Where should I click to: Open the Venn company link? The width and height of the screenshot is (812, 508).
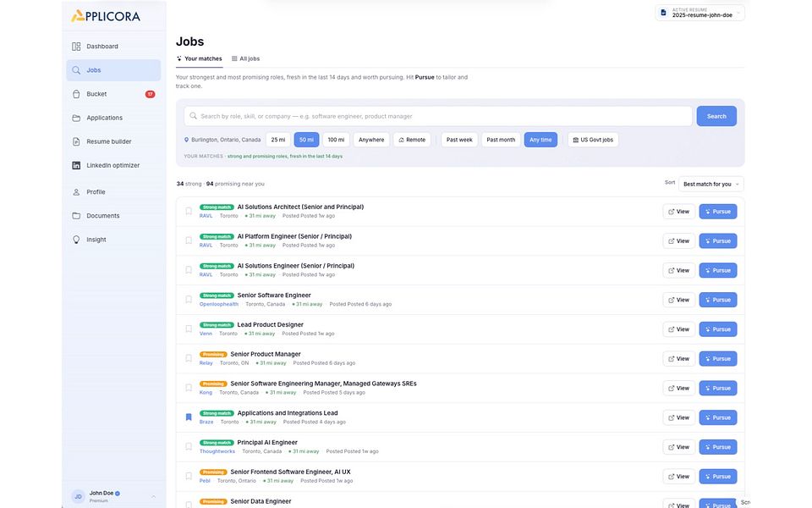pyautogui.click(x=206, y=334)
